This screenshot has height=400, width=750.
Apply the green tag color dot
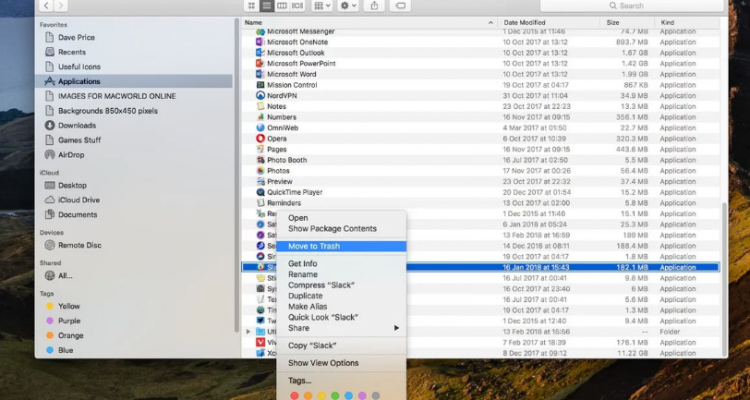pos(335,396)
